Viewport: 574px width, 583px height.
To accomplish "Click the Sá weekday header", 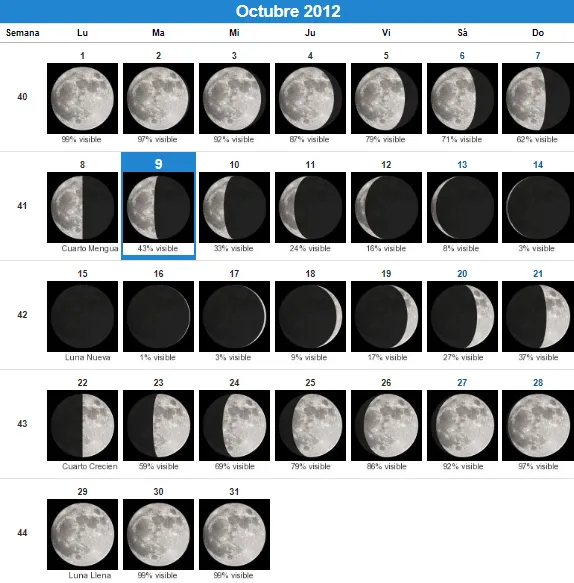I will tap(462, 33).
